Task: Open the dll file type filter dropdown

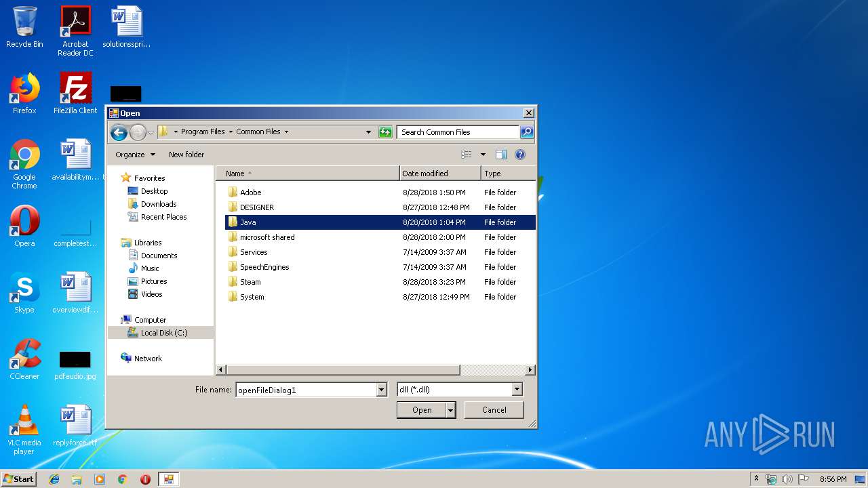Action: click(517, 390)
